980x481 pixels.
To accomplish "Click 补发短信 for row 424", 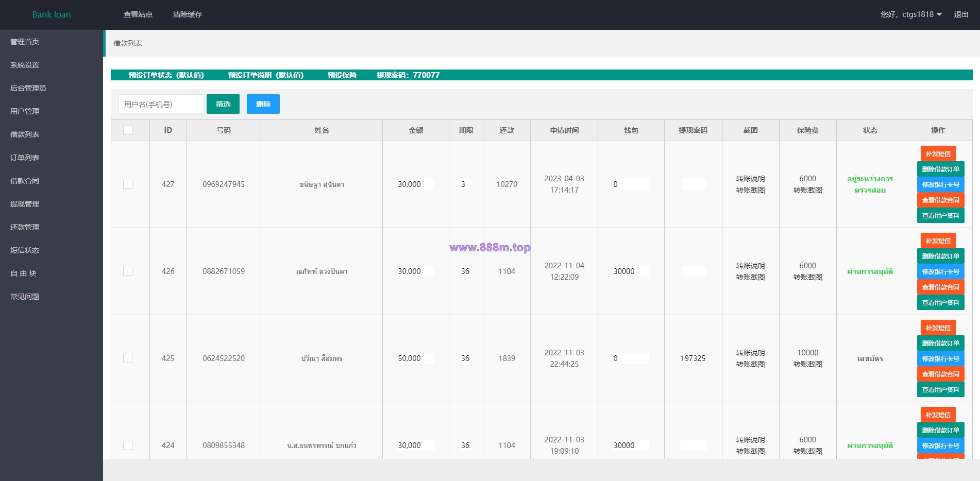I will coord(938,415).
